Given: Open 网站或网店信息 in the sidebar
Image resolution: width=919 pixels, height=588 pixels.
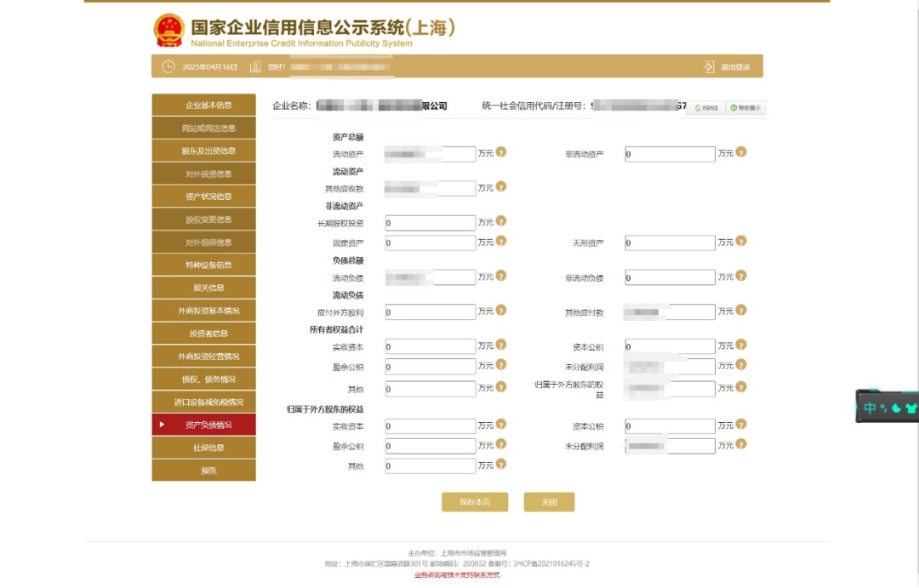Looking at the screenshot, I should 204,128.
